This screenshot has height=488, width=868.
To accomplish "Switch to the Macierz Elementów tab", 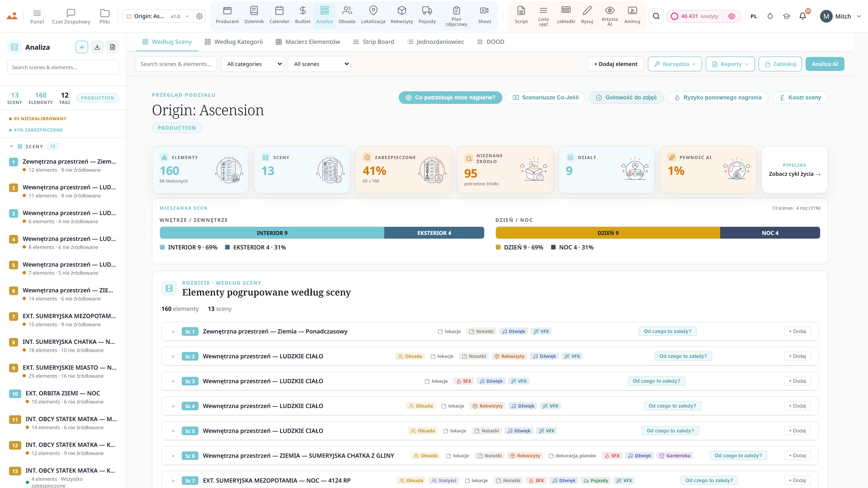I will pyautogui.click(x=308, y=42).
